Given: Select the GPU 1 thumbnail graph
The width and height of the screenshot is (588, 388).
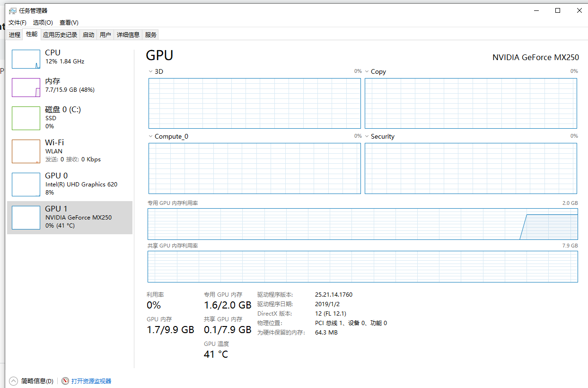Looking at the screenshot, I should [26, 218].
